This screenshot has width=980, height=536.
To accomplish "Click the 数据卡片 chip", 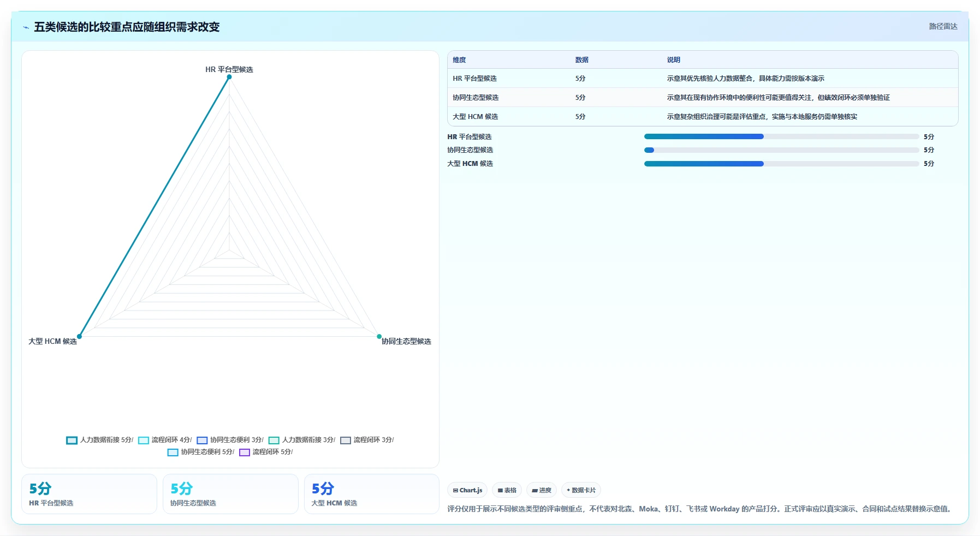I will [581, 490].
